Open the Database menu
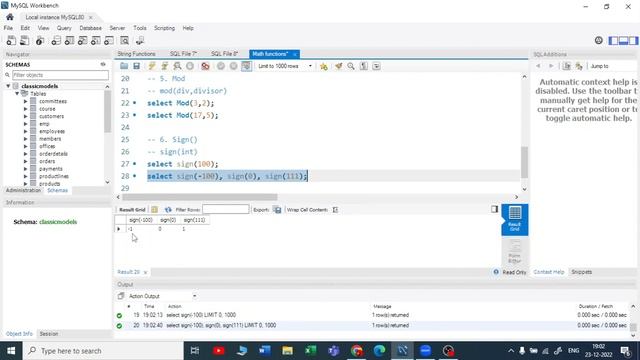The height and width of the screenshot is (360, 640). point(91,28)
